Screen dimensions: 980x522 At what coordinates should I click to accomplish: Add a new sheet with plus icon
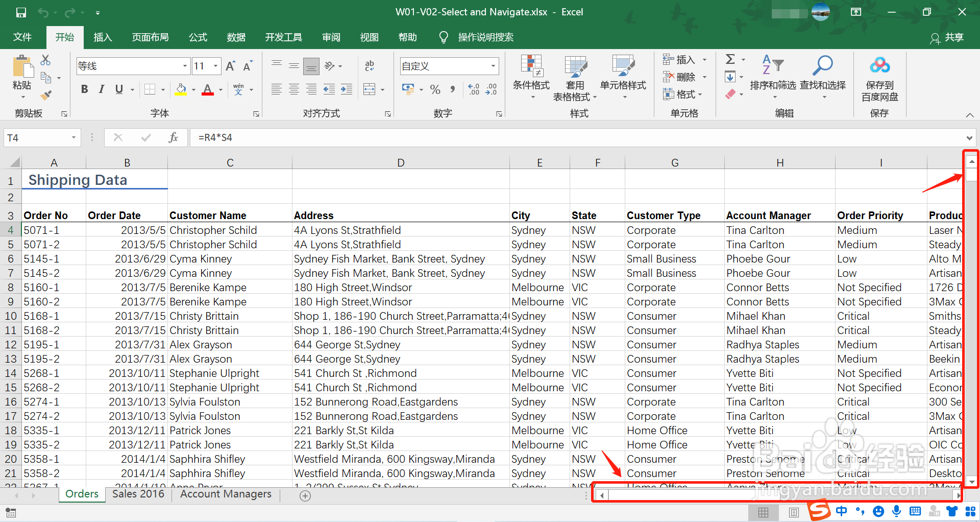tap(305, 495)
